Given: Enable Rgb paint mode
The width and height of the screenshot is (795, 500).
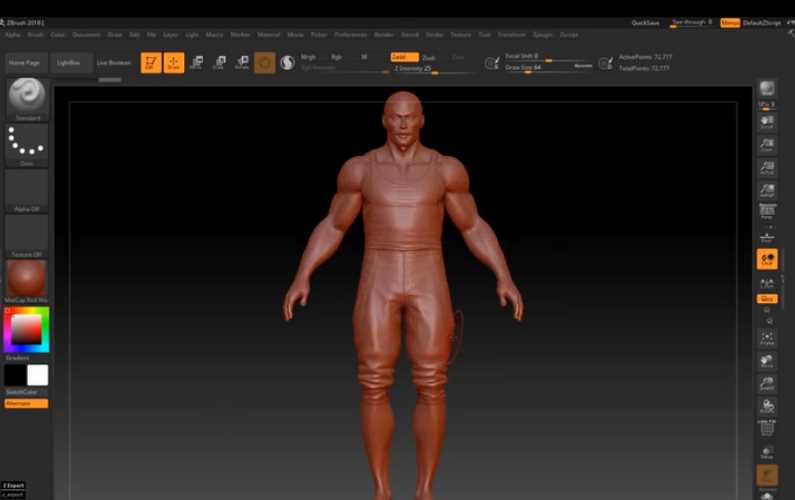Looking at the screenshot, I should [x=336, y=57].
